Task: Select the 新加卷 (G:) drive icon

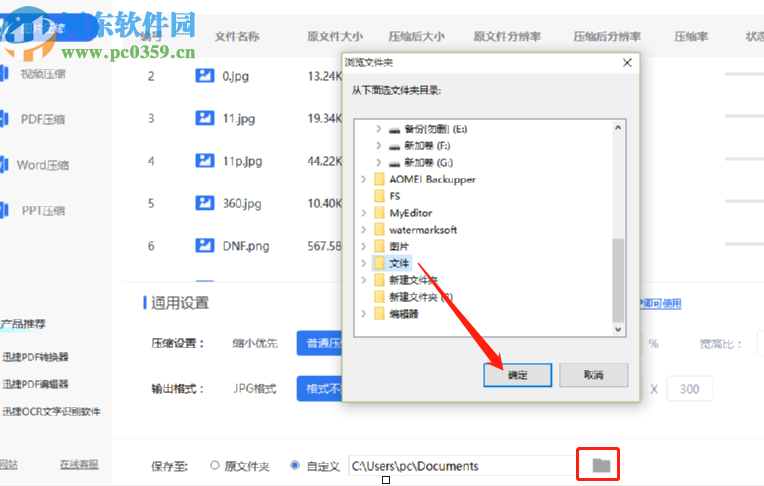Action: tap(394, 163)
